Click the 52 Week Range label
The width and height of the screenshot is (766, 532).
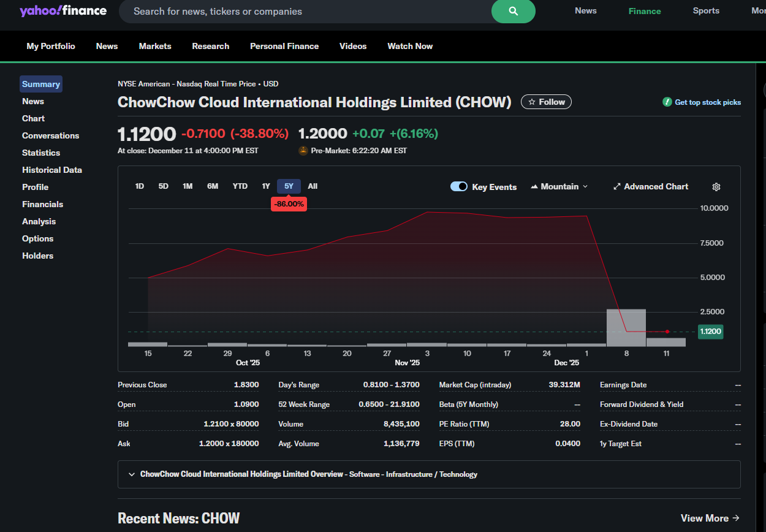pyautogui.click(x=304, y=405)
